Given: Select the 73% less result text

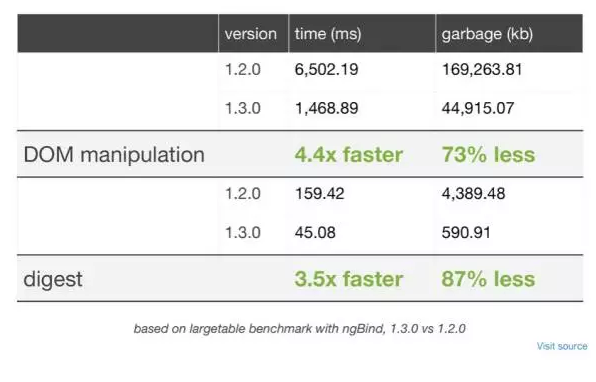Looking at the screenshot, I should (488, 155).
